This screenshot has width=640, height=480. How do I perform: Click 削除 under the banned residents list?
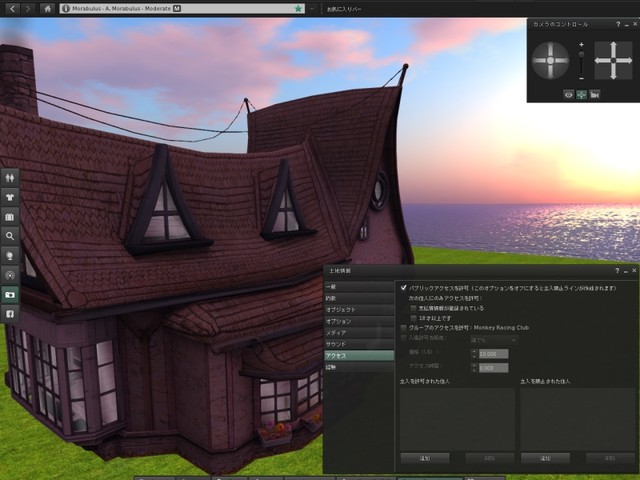[x=610, y=458]
